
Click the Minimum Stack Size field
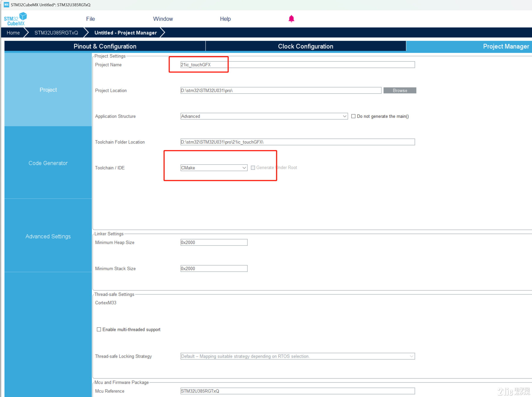pos(214,268)
